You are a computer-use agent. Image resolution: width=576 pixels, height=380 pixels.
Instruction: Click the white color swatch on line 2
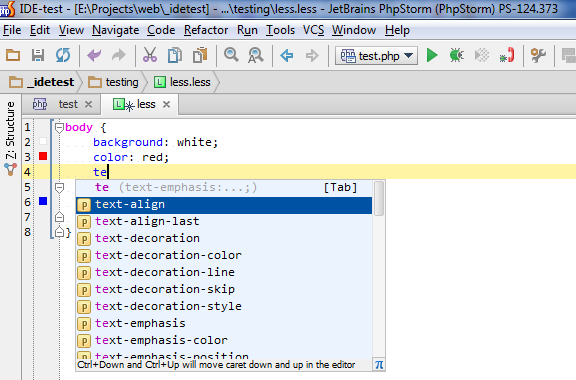pos(43,141)
